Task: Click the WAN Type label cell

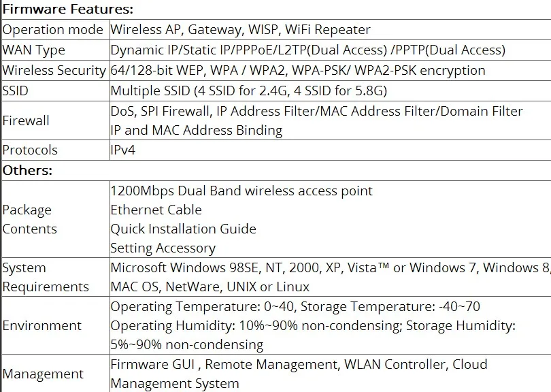Action: pos(34,50)
